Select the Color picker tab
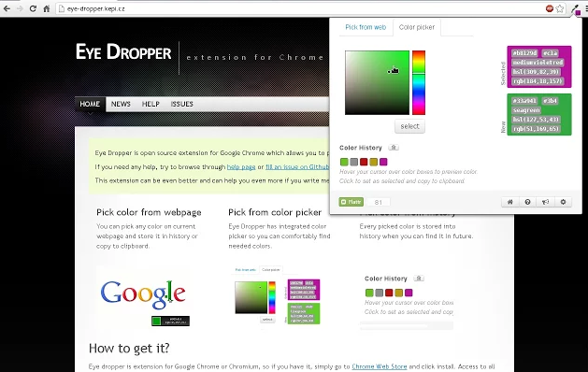588x372 pixels. pyautogui.click(x=417, y=27)
